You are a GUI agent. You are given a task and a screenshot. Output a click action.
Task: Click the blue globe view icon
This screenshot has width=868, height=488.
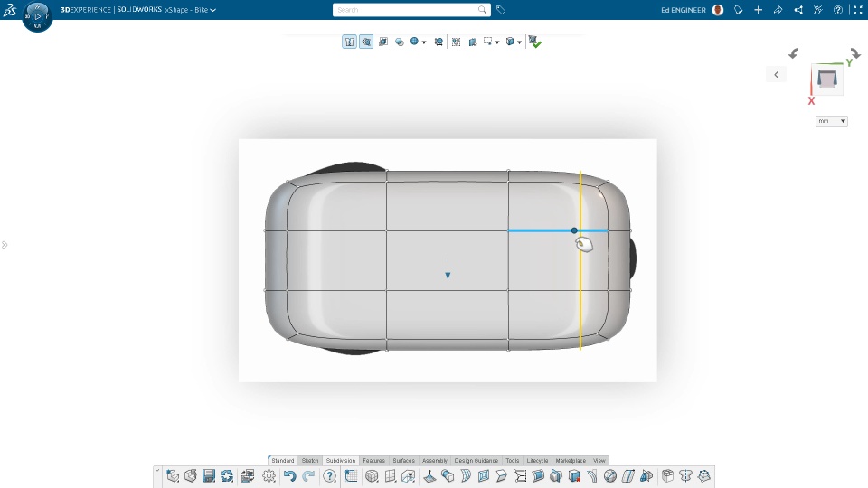click(x=414, y=42)
